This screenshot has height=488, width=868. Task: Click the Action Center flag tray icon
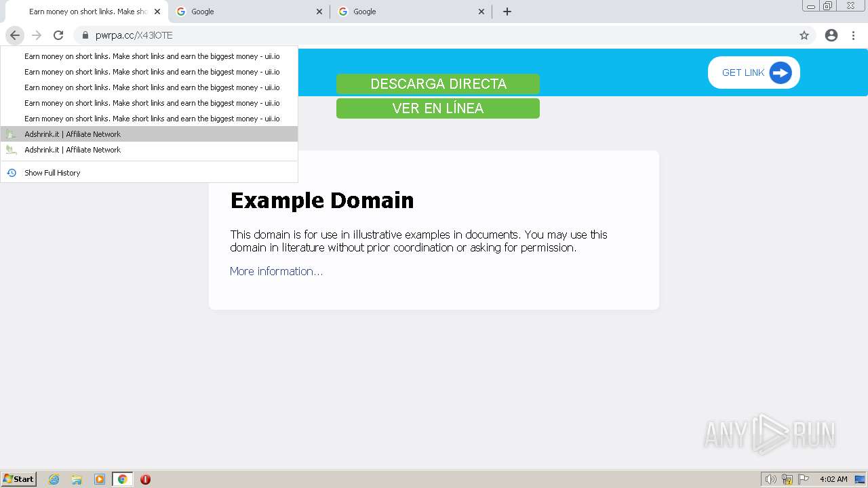pyautogui.click(x=804, y=479)
